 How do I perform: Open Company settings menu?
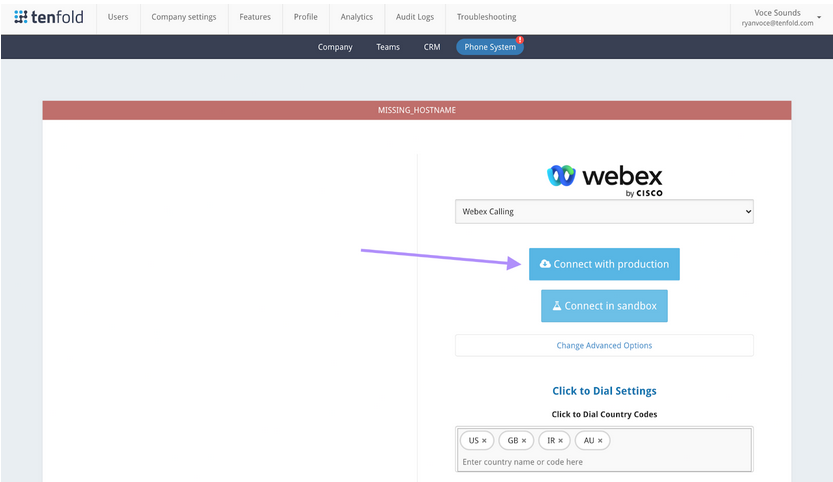184,17
